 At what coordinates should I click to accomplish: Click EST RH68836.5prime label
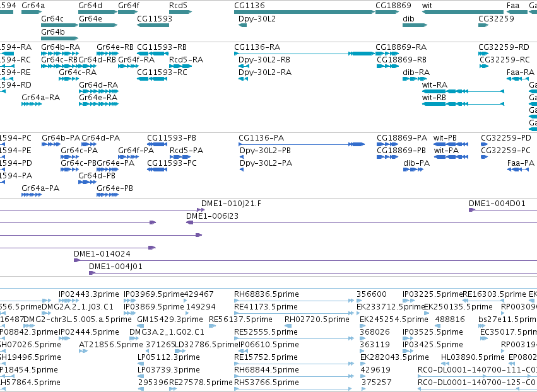click(266, 294)
